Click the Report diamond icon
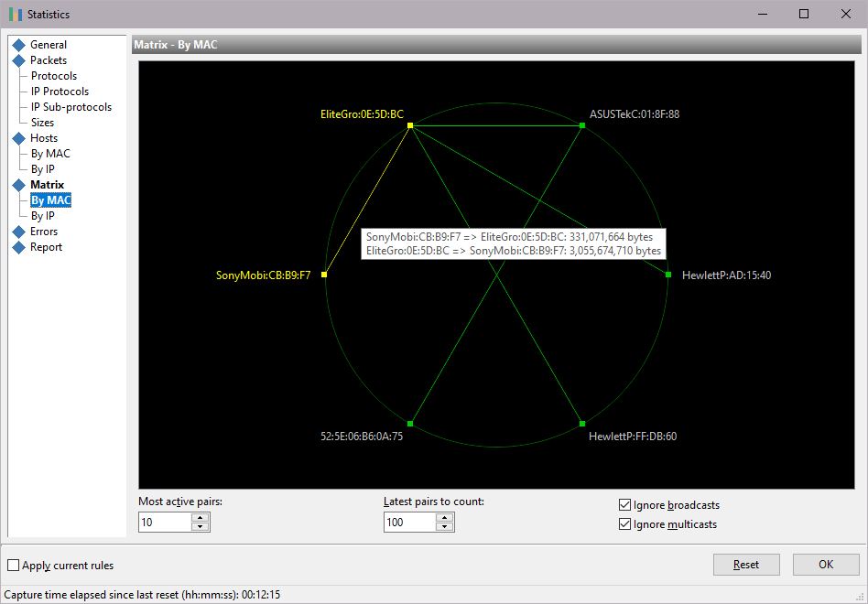The image size is (868, 604). click(x=21, y=246)
